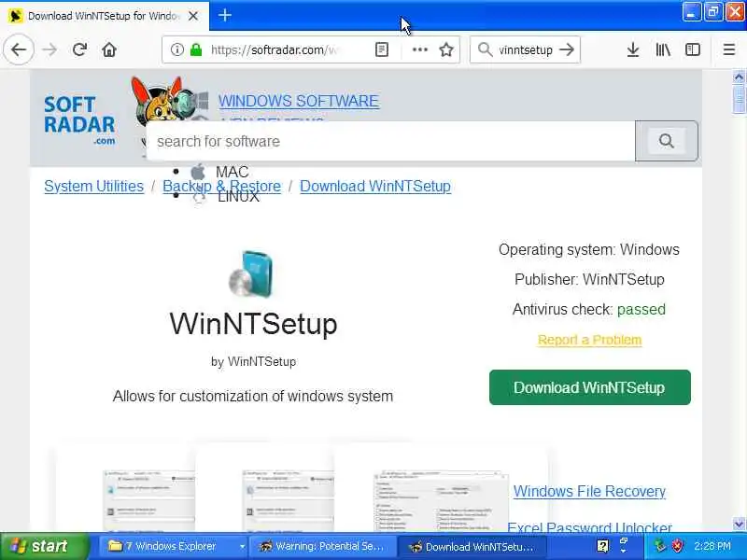Switch to Warning: Potential Se... taskbar window
The width and height of the screenshot is (747, 560).
[x=322, y=546]
